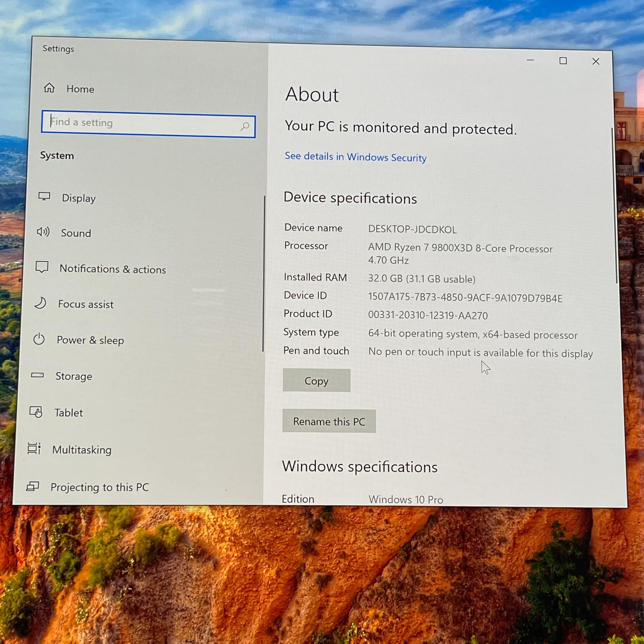
Task: Click the Tablet icon
Action: point(36,412)
